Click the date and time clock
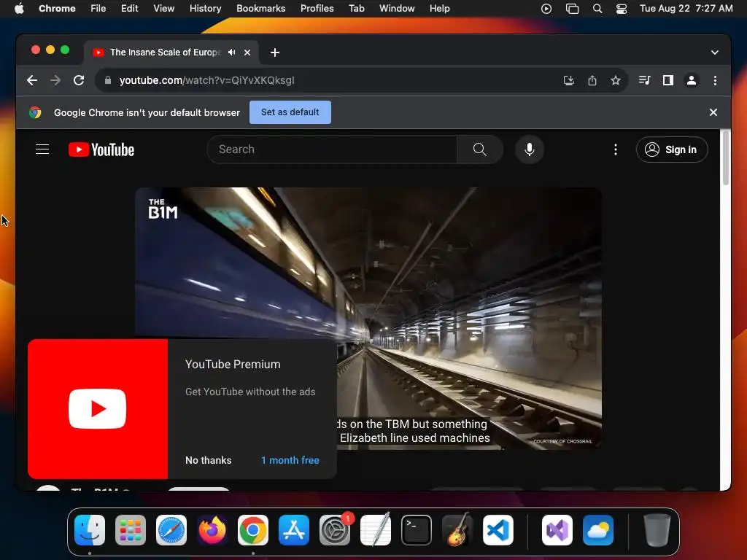Image resolution: width=747 pixels, height=560 pixels. click(x=686, y=9)
